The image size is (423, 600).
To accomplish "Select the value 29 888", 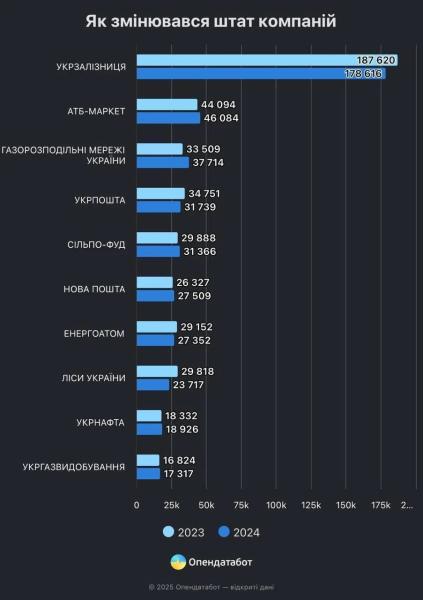I will click(x=199, y=238).
